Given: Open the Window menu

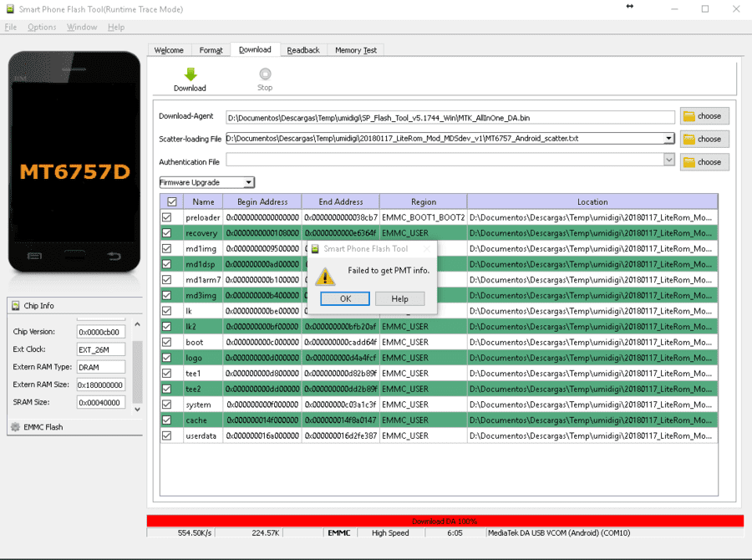Looking at the screenshot, I should 82,27.
